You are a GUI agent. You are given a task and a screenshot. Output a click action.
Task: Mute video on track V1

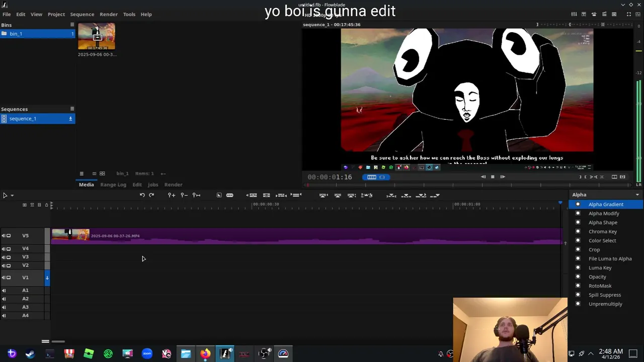point(8,278)
